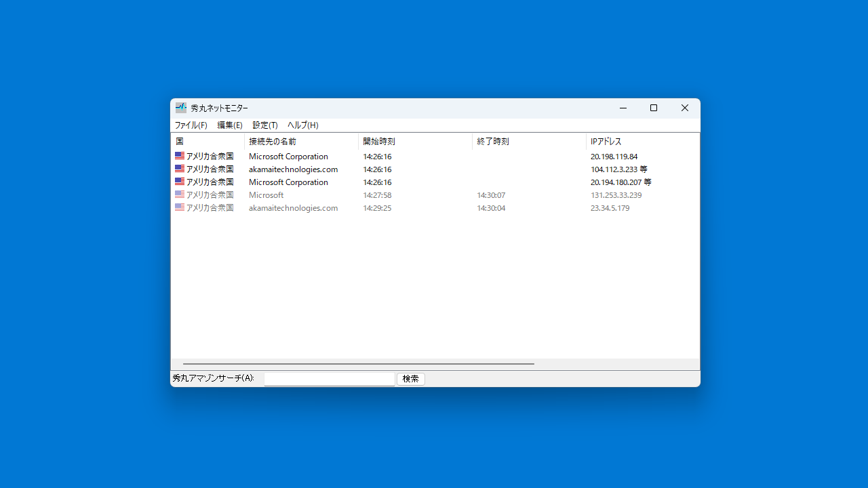Open the 設定(T) menu
The height and width of the screenshot is (488, 868).
[x=265, y=125]
